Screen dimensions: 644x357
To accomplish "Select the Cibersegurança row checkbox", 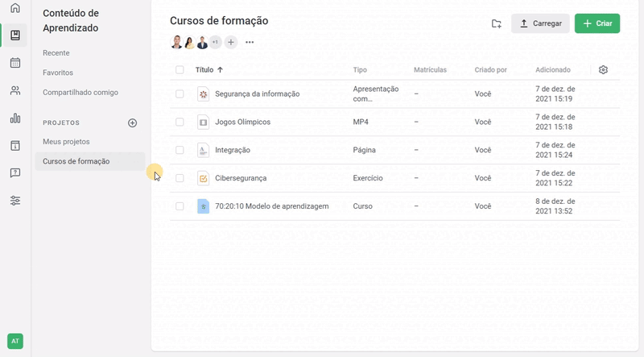I will 180,178.
